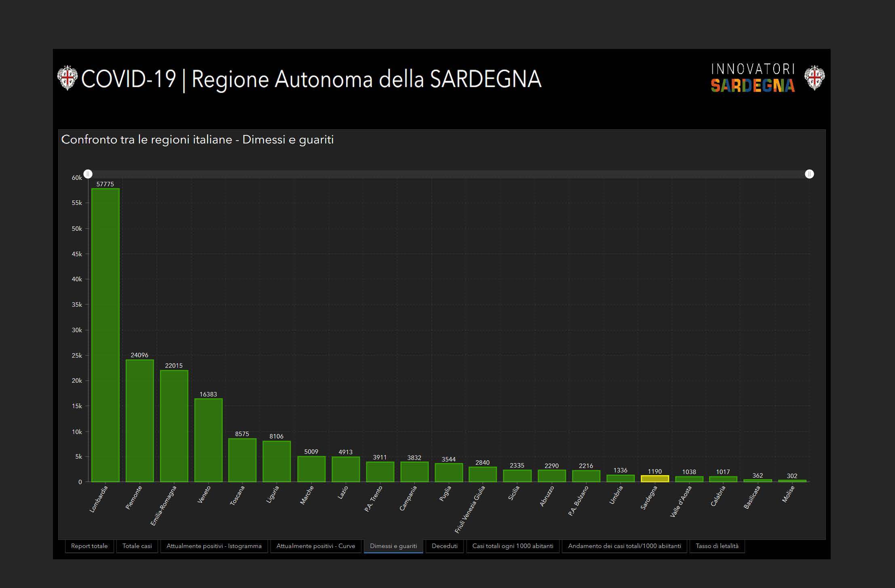
Task: Click the crest icon at far right header
Action: tap(814, 78)
